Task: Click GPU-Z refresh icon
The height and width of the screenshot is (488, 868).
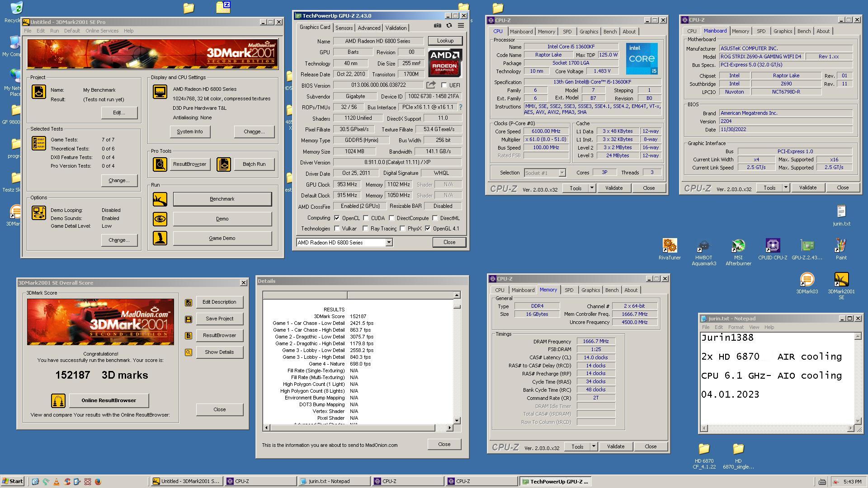Action: pyautogui.click(x=449, y=26)
